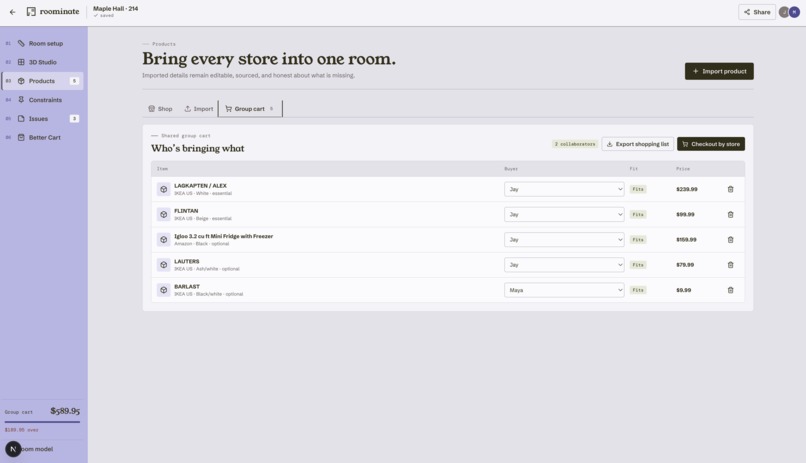Go back using the arrow icon
806x463 pixels.
click(12, 12)
